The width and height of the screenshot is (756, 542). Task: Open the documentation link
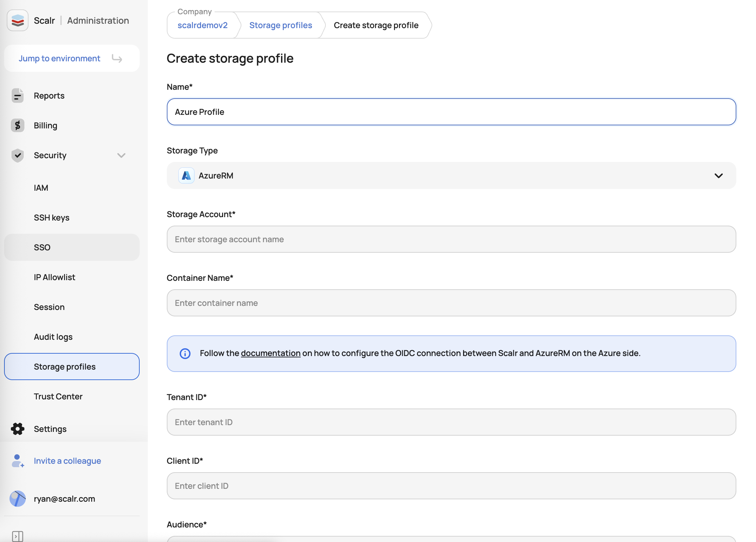[x=271, y=353]
